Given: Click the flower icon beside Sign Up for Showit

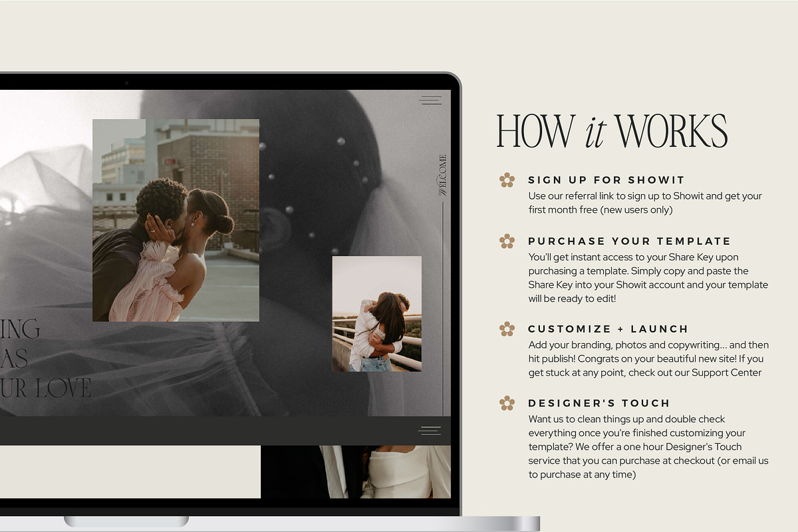Looking at the screenshot, I should click(507, 180).
